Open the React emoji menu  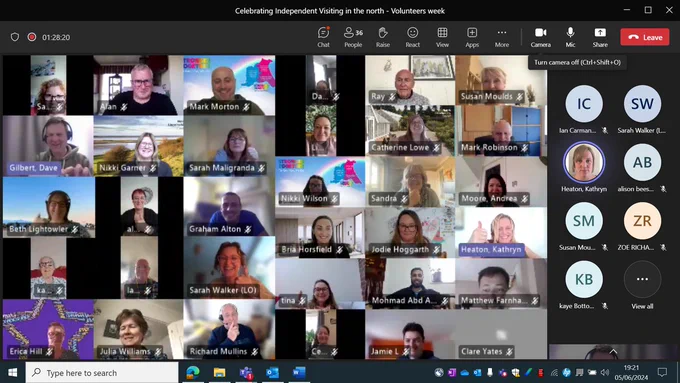click(412, 37)
